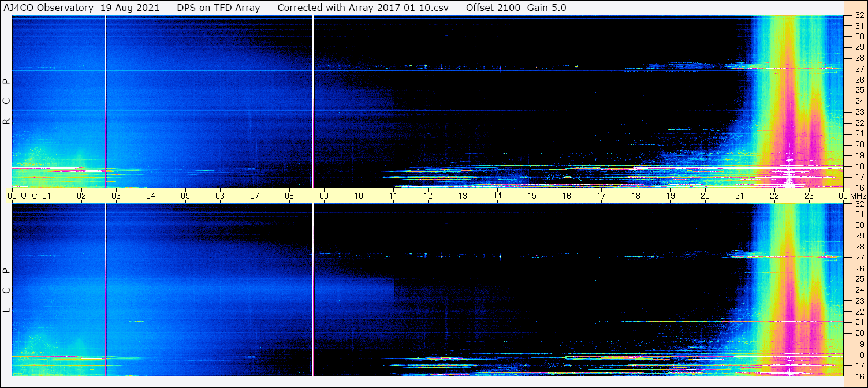The width and height of the screenshot is (868, 388).
Task: Click hour label '06' on the UTC axis
Action: click(220, 196)
